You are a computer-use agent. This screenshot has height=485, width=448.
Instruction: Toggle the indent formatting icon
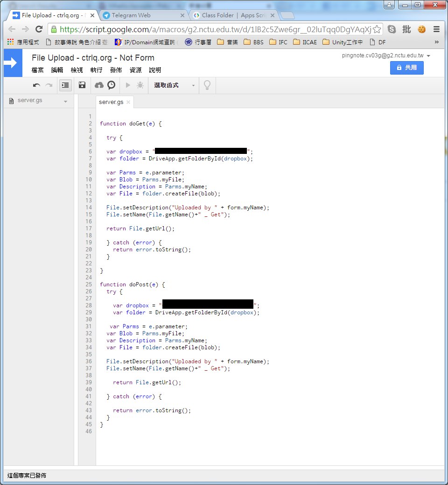click(65, 85)
